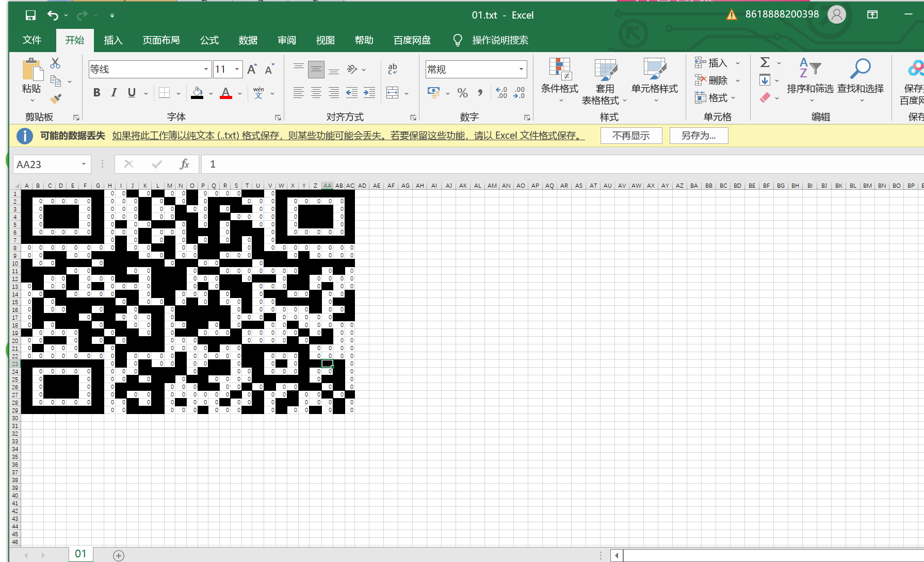Open the font name 等线 dropdown

[206, 69]
